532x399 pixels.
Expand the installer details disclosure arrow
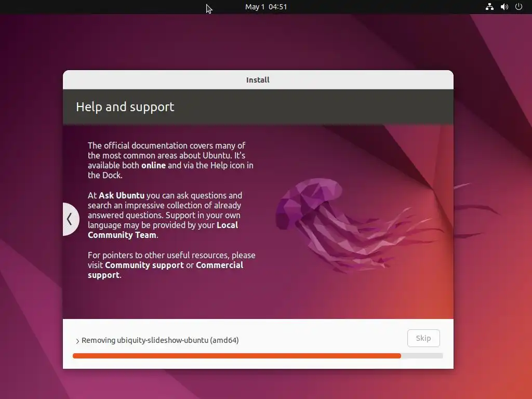(77, 341)
